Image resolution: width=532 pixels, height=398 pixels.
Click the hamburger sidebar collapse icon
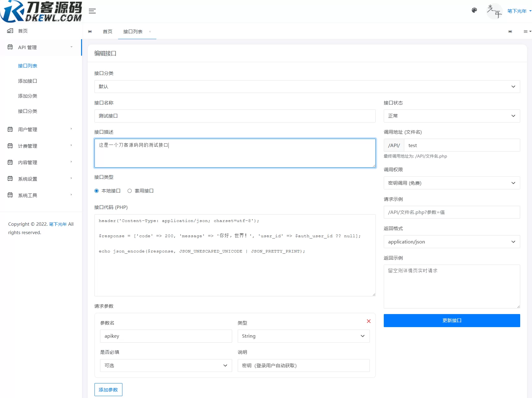click(x=92, y=11)
